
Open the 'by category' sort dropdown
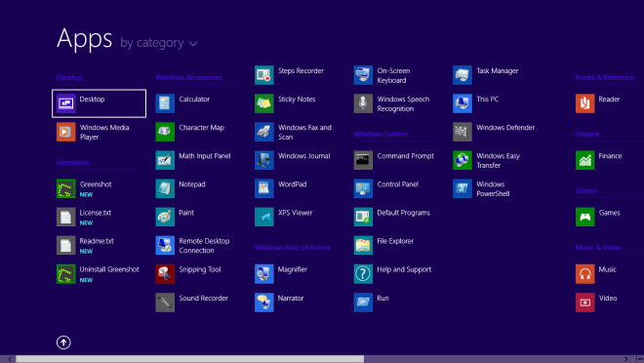click(x=159, y=43)
